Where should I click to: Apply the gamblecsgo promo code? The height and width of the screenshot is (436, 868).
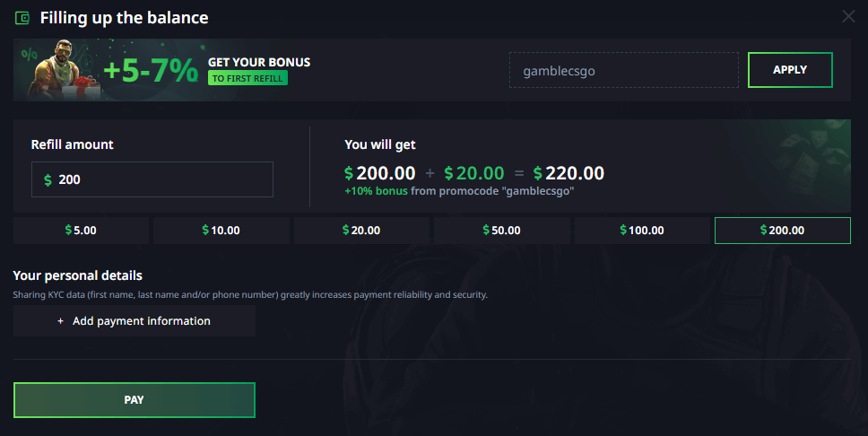tap(790, 70)
